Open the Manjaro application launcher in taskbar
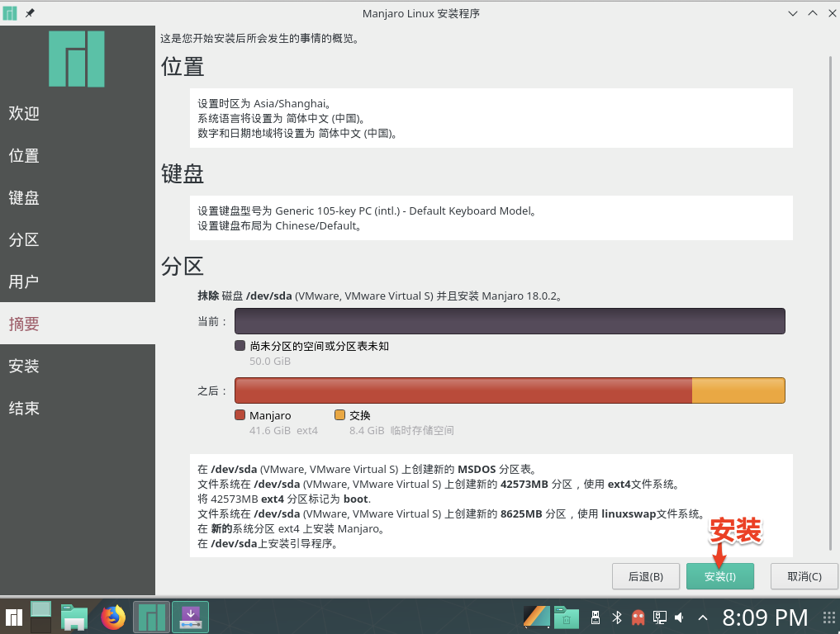Image resolution: width=840 pixels, height=634 pixels. (x=13, y=617)
